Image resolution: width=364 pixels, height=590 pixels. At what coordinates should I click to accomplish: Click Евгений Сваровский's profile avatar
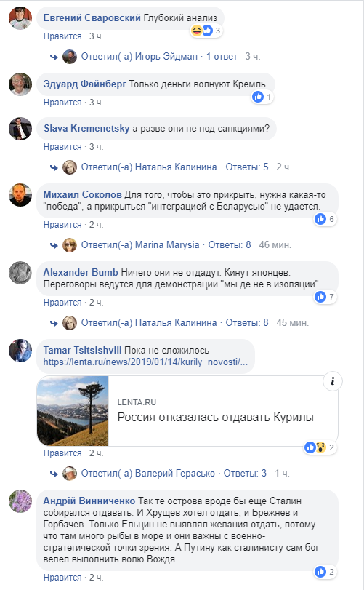click(x=20, y=17)
